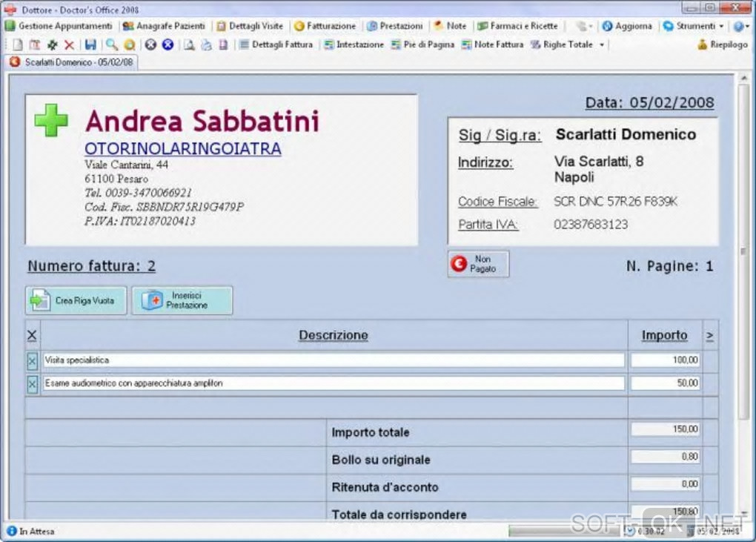This screenshot has height=542, width=756.
Task: Click Righe Totale toolbar button
Action: [562, 44]
